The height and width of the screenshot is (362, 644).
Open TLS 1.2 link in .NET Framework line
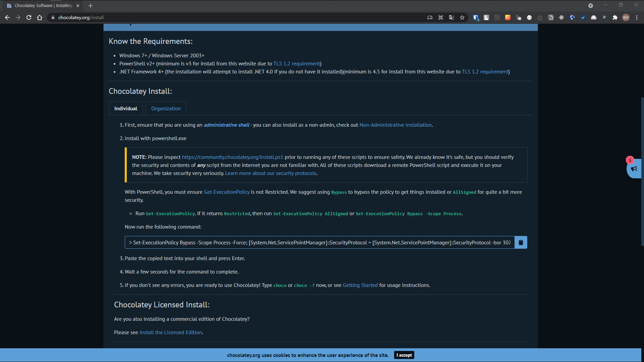pos(485,72)
